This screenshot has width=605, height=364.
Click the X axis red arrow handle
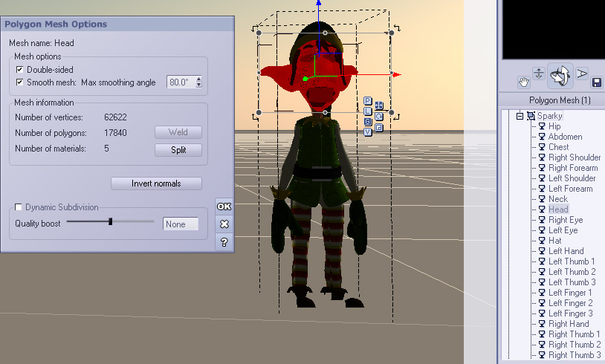[x=397, y=75]
